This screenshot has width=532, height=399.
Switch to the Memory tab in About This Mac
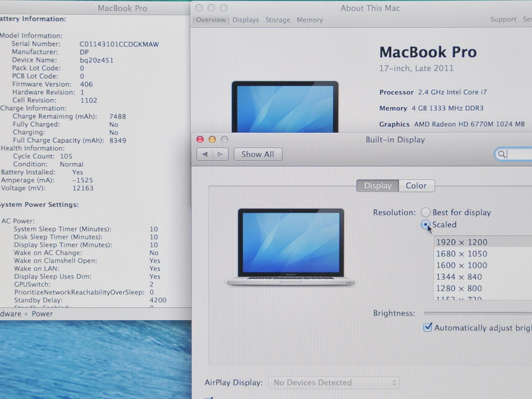(x=310, y=20)
